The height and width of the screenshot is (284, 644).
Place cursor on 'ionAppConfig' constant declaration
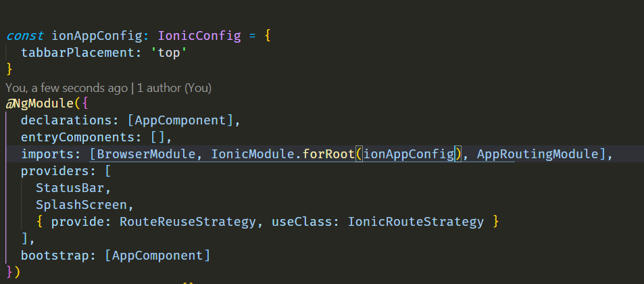(x=97, y=36)
